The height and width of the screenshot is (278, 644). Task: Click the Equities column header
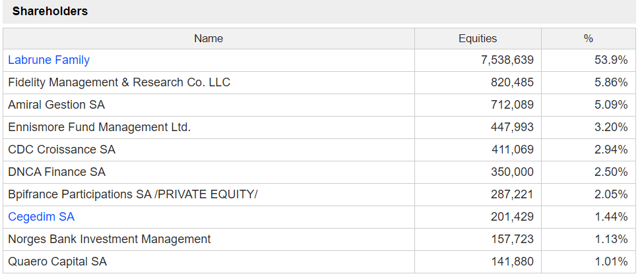coord(477,39)
